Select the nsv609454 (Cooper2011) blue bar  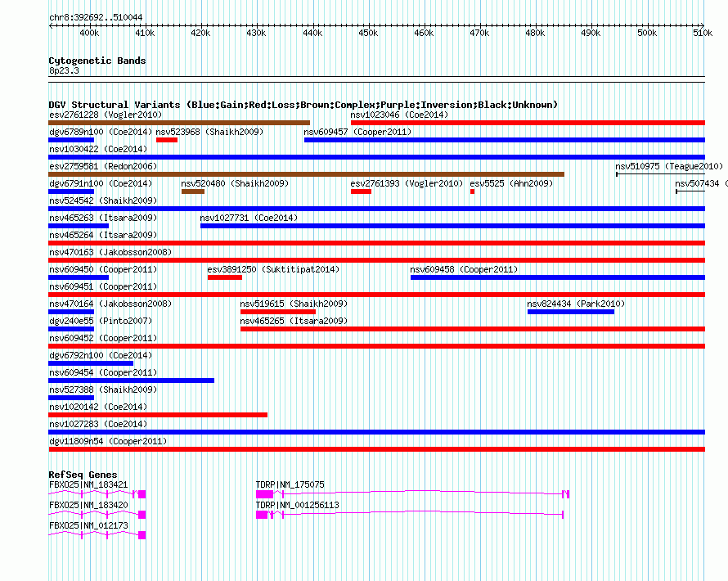pyautogui.click(x=132, y=381)
